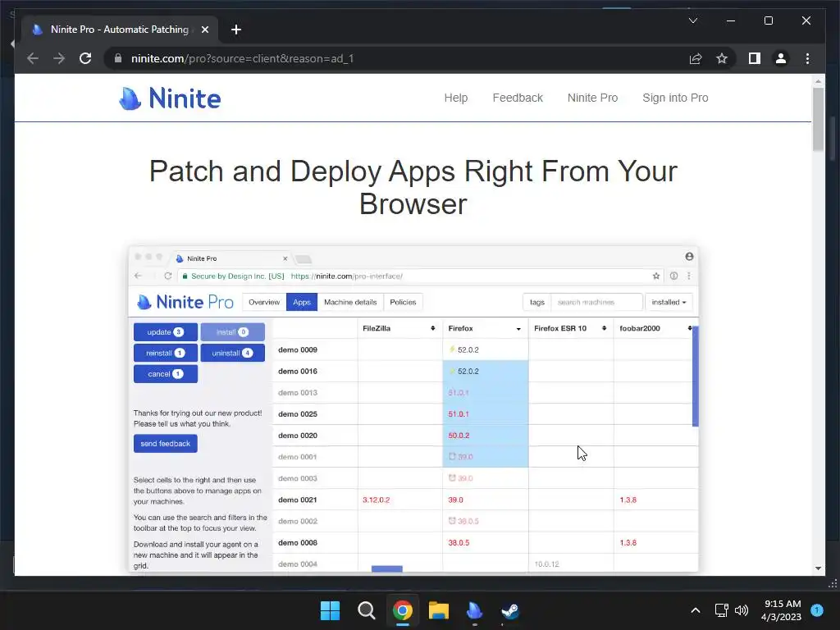Close the Ninite Pro browser tab
The image size is (840, 630).
[x=204, y=30]
